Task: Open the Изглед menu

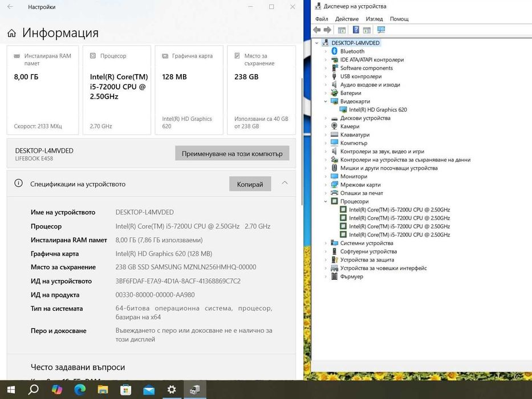Action: click(x=374, y=19)
